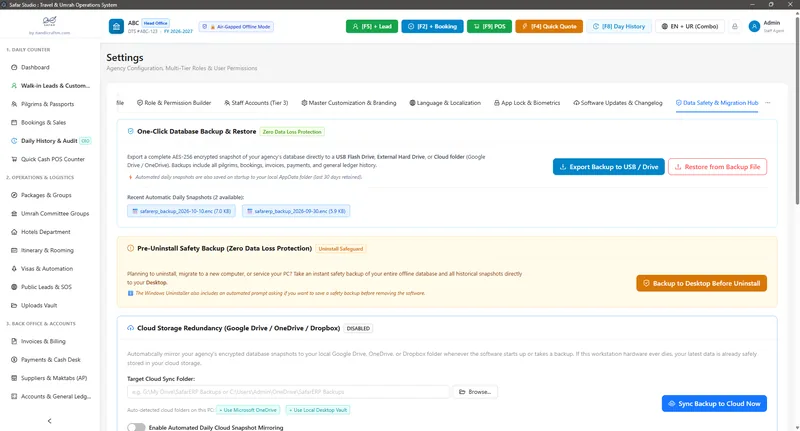
Task: Collapse the sidebar with chevron
Action: (x=49, y=421)
